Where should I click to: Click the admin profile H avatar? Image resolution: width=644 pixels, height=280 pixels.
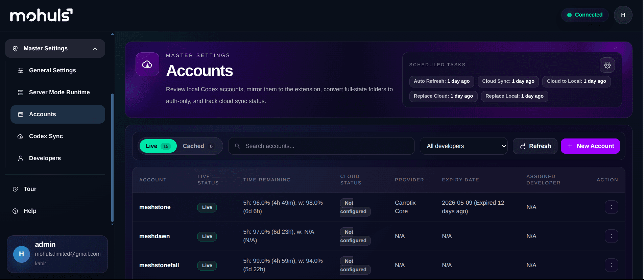coord(21,254)
